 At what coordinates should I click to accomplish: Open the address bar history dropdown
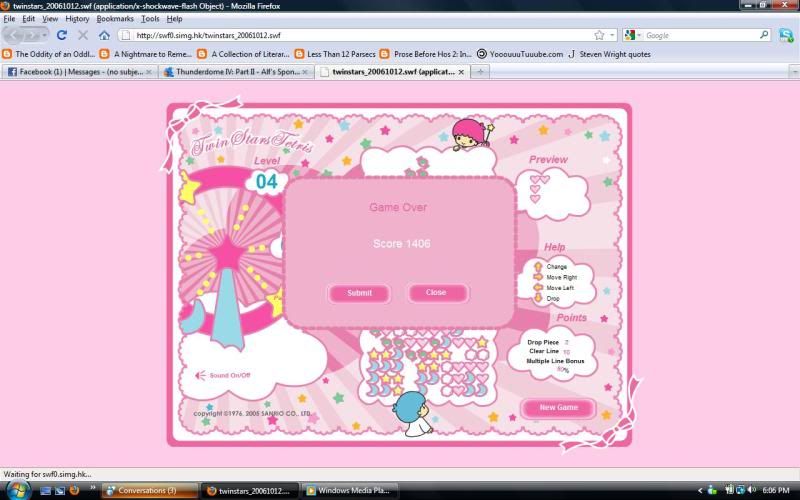click(x=612, y=35)
